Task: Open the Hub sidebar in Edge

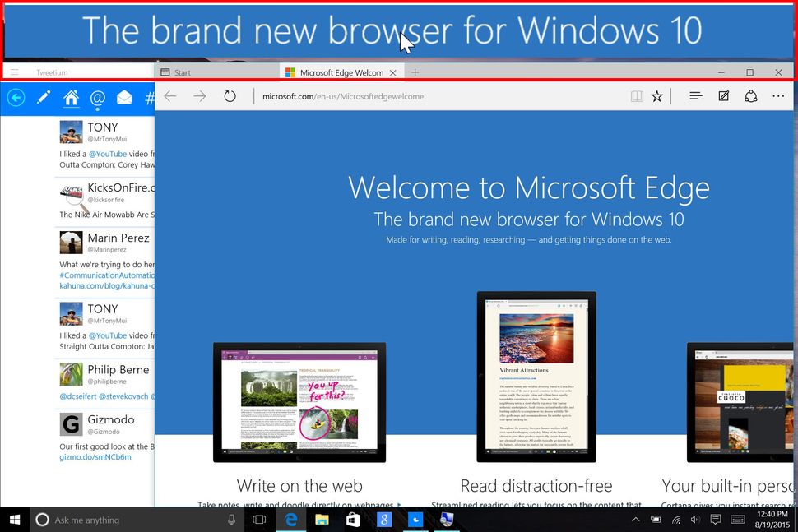Action: click(x=695, y=96)
